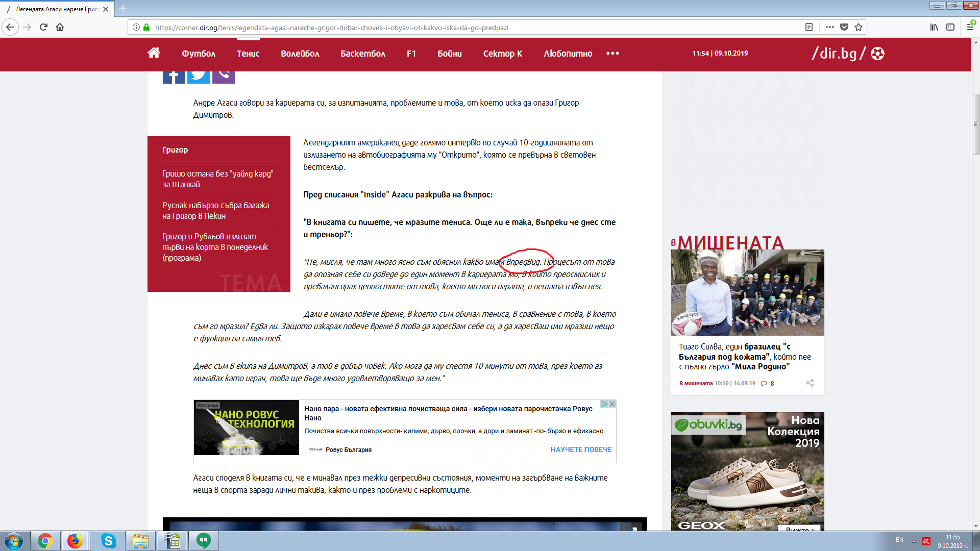The width and height of the screenshot is (980, 551).
Task: Open the Футбол menu item
Action: [199, 54]
